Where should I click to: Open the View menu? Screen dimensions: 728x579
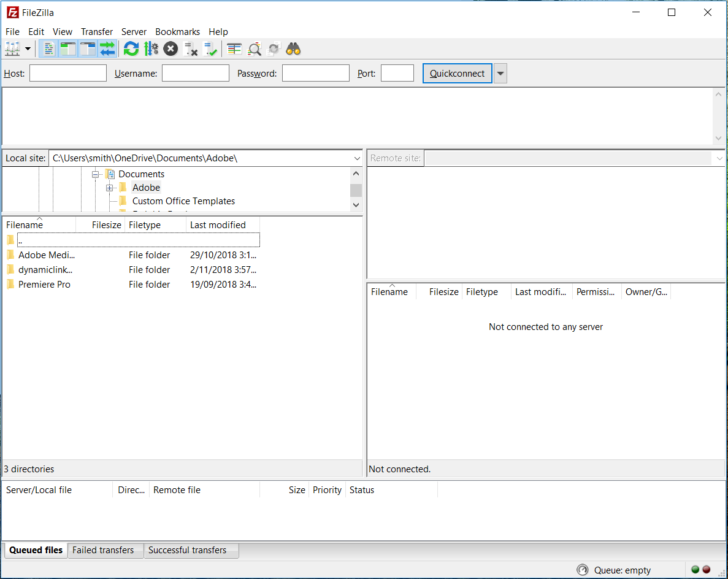(62, 31)
